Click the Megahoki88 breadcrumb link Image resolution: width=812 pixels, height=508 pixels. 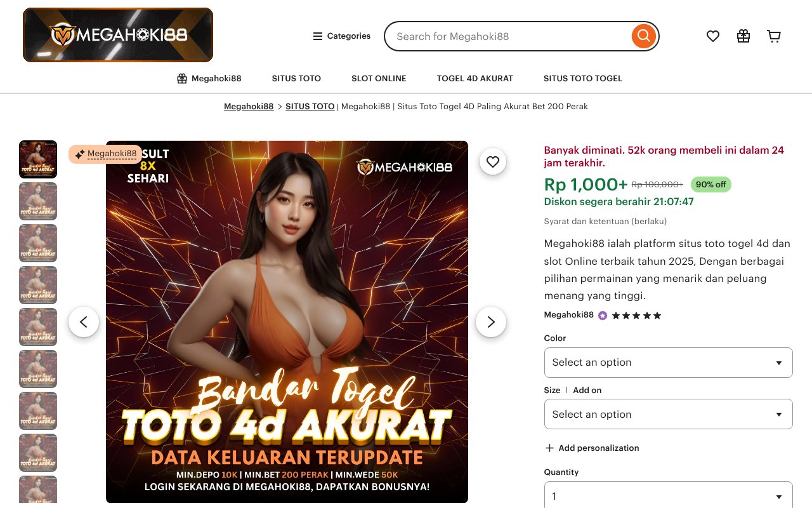pyautogui.click(x=249, y=107)
